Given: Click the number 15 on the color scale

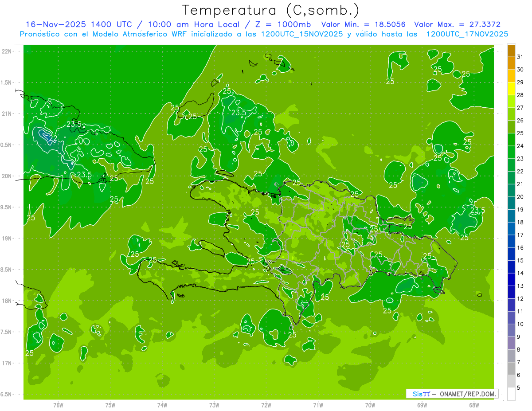Looking at the screenshot, I should 520,261.
